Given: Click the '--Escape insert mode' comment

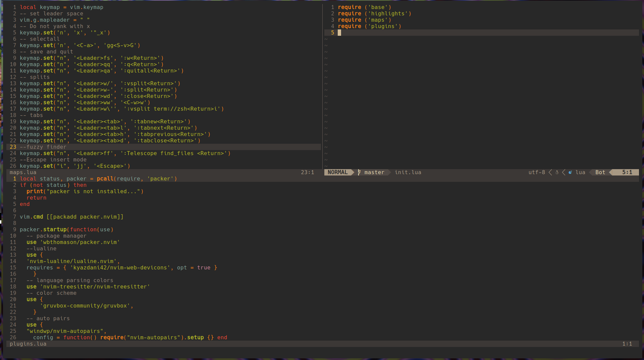Looking at the screenshot, I should click(53, 160).
